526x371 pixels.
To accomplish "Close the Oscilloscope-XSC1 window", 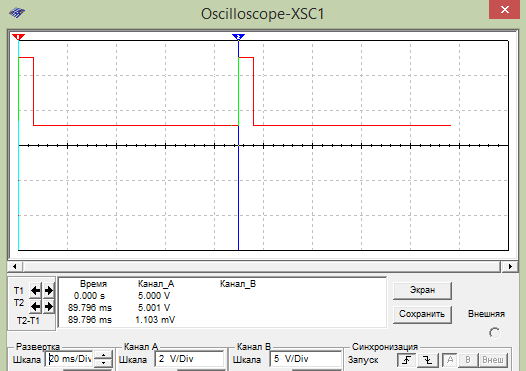I will coord(505,10).
